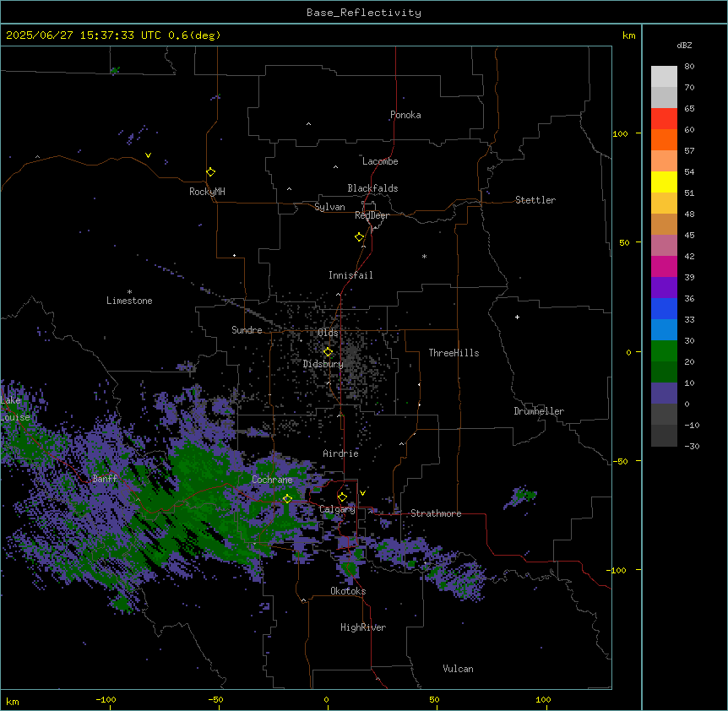The image size is (728, 711).
Task: Click the Innisfail city label
Action: (x=350, y=275)
